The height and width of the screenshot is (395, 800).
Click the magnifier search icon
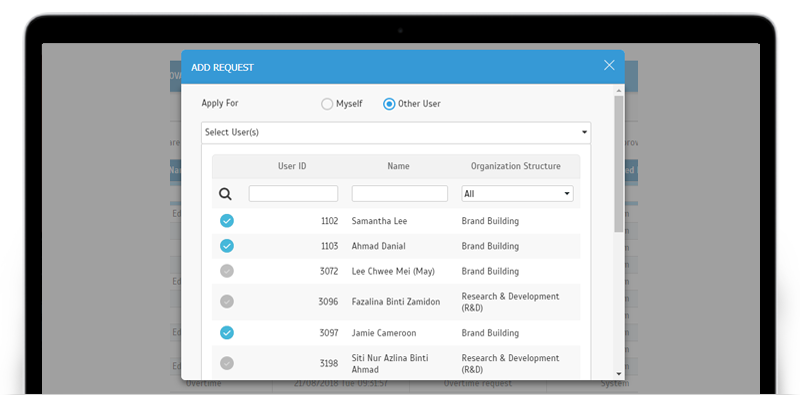point(225,194)
